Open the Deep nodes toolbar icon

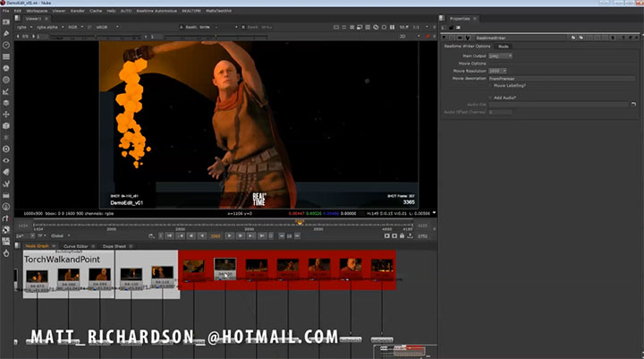pos(6,149)
